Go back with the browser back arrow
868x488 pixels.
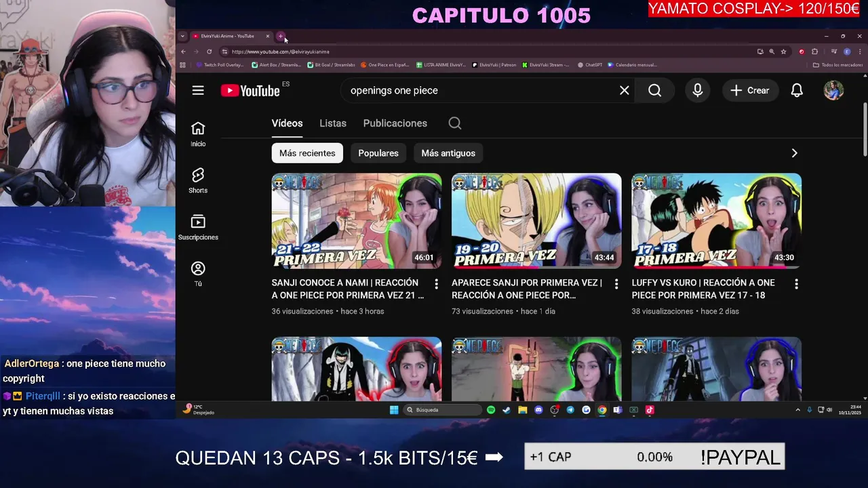(x=183, y=52)
